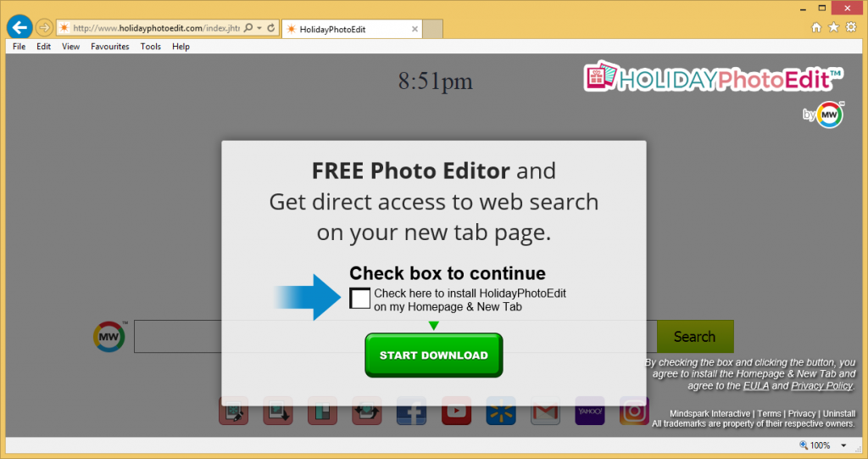Click the Mindspark Interactive footer link
Image resolution: width=868 pixels, height=459 pixels.
(x=709, y=413)
